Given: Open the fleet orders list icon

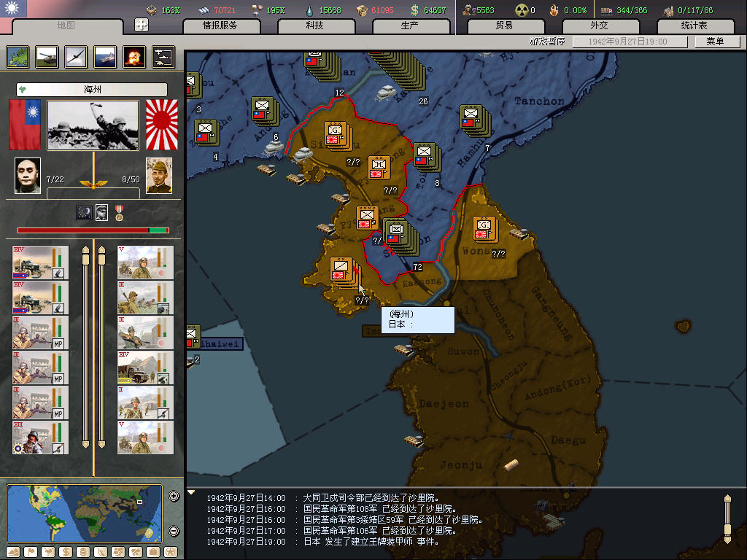Looking at the screenshot, I should 163,57.
